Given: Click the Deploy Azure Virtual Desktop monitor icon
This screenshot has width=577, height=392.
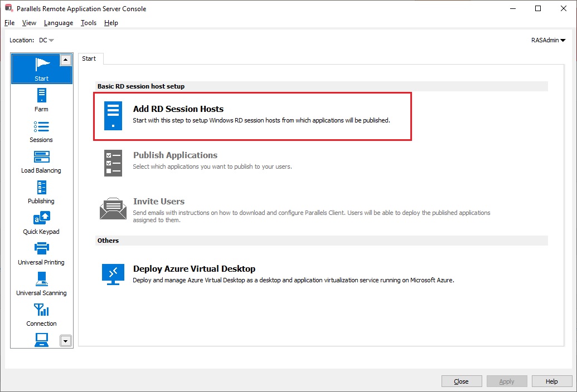Looking at the screenshot, I should tap(113, 275).
